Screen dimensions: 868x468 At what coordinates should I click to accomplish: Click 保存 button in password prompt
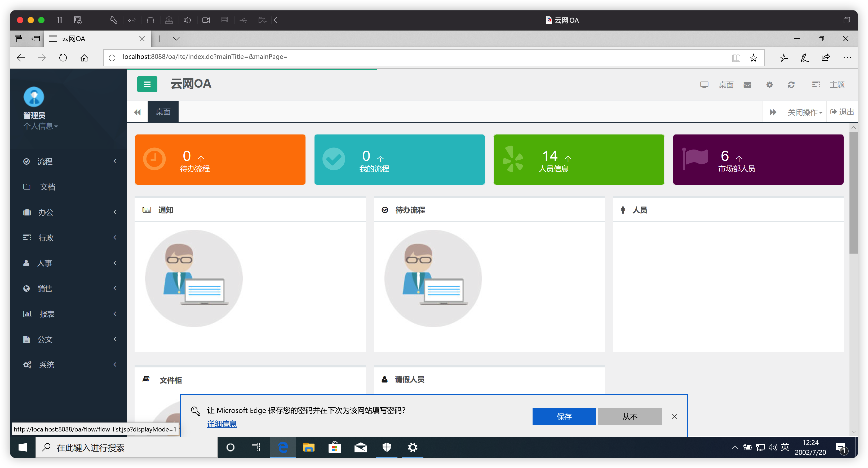(564, 416)
